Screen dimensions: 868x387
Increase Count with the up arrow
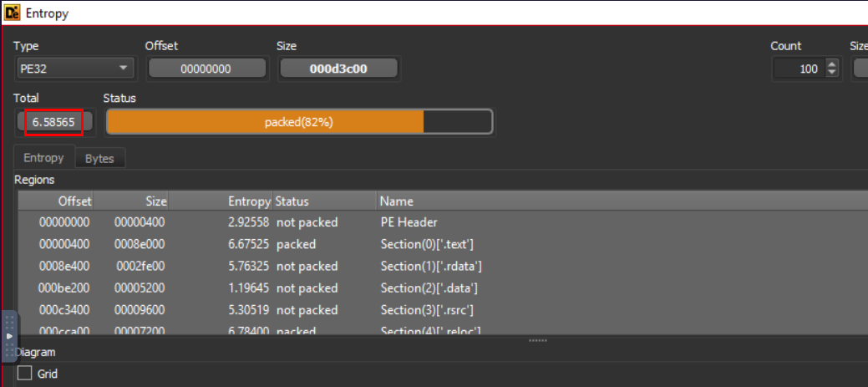pos(831,64)
